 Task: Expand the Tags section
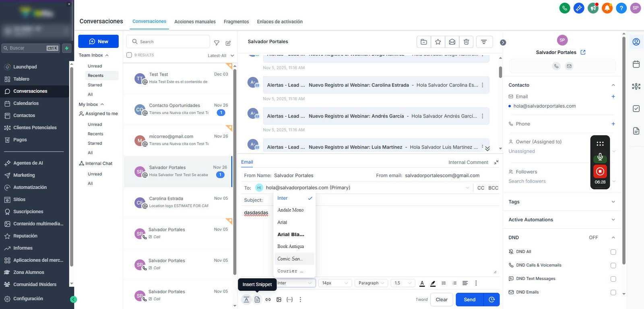pyautogui.click(x=562, y=202)
